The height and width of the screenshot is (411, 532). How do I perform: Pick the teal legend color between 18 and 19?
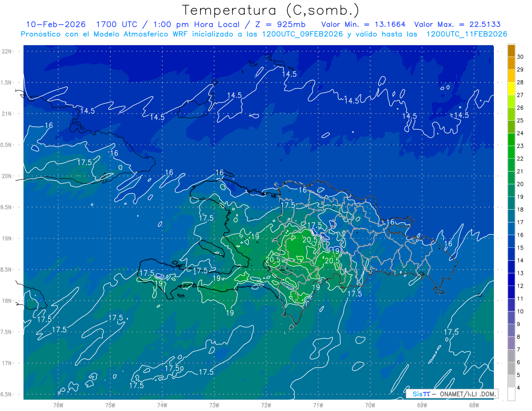[511, 204]
